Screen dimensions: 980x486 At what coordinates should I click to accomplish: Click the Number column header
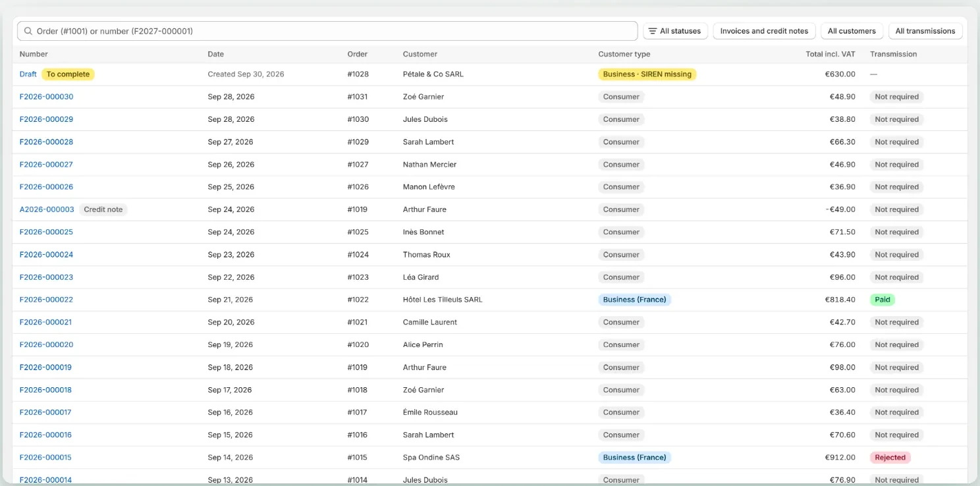(34, 54)
